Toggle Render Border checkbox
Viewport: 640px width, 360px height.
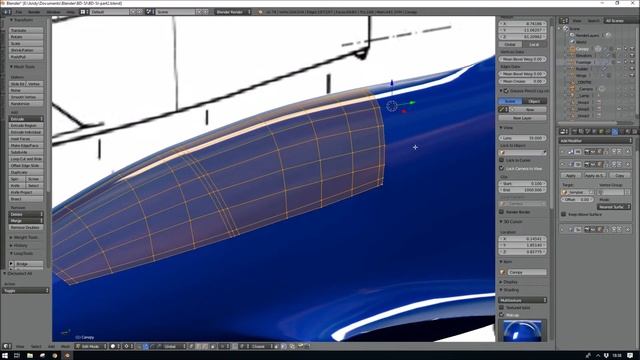[x=502, y=212]
